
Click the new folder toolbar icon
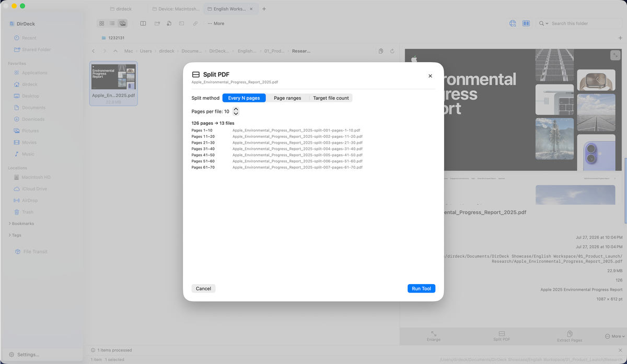point(157,24)
